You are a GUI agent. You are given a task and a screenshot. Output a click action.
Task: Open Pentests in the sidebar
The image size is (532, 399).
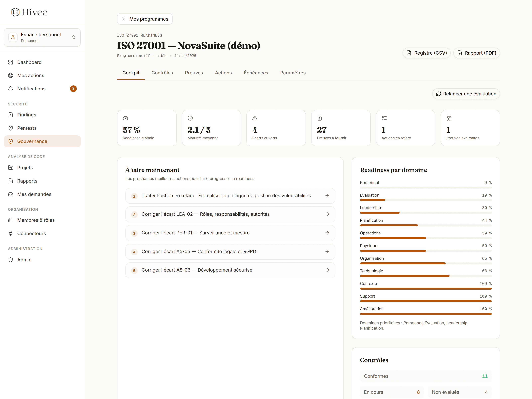[x=42, y=128]
